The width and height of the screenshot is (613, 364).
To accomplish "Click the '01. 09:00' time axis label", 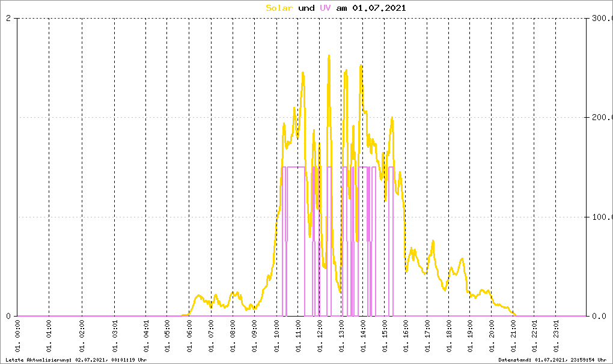I will pos(254,336).
